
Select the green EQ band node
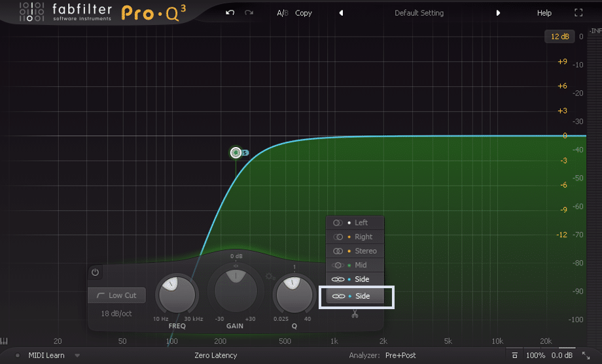[x=236, y=153]
